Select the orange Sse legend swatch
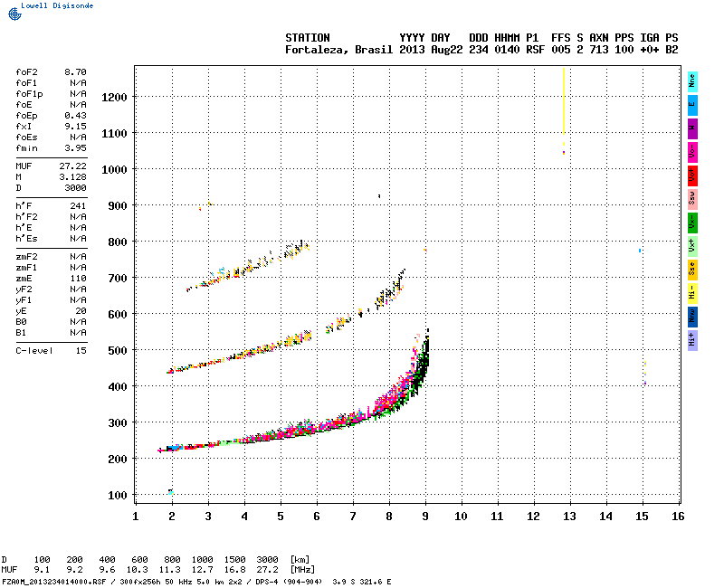The width and height of the screenshot is (724, 588). click(692, 270)
